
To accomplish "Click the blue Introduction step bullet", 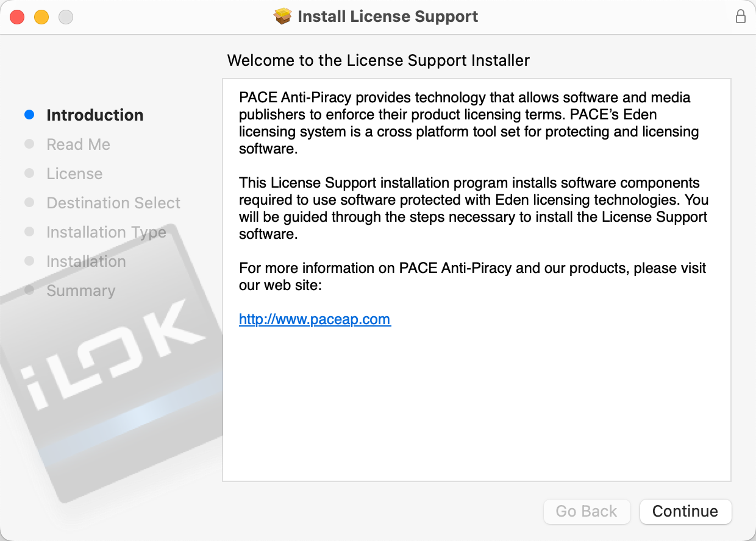I will [x=29, y=115].
